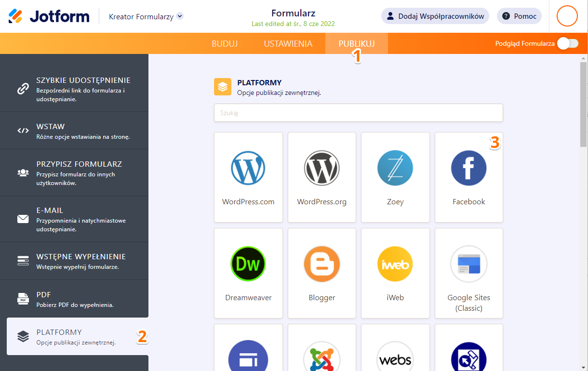Click the page vertical scrollbar
This screenshot has height=371, width=588.
coord(583,104)
